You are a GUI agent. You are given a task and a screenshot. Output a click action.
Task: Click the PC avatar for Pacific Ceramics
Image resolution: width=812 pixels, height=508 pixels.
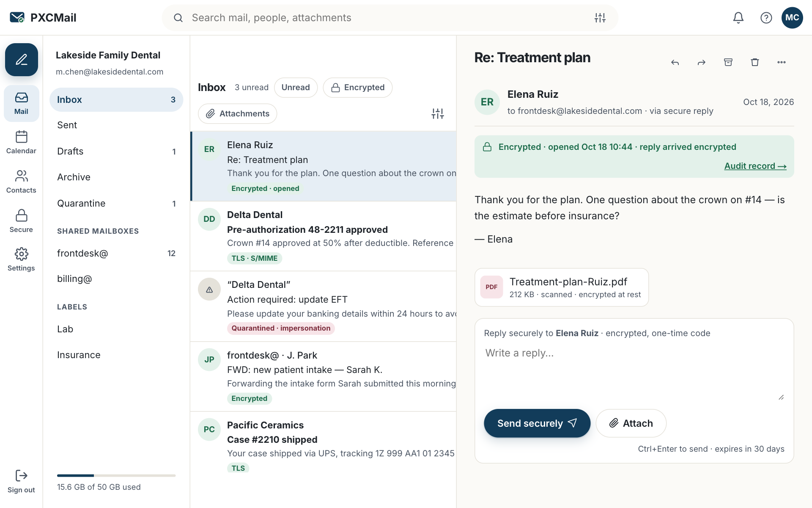click(x=209, y=429)
